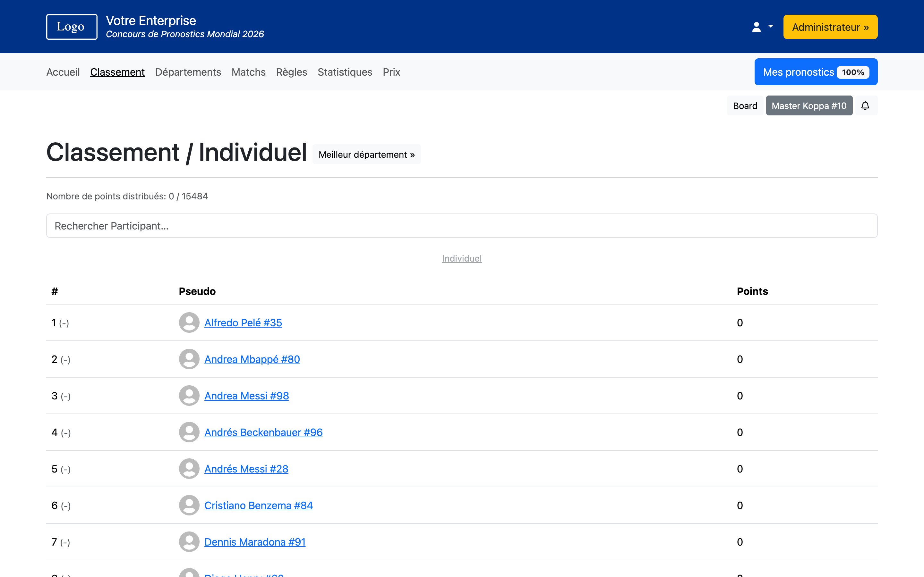The image size is (924, 577).
Task: Click Cristiano Benzema #84 avatar icon
Action: coord(189,505)
